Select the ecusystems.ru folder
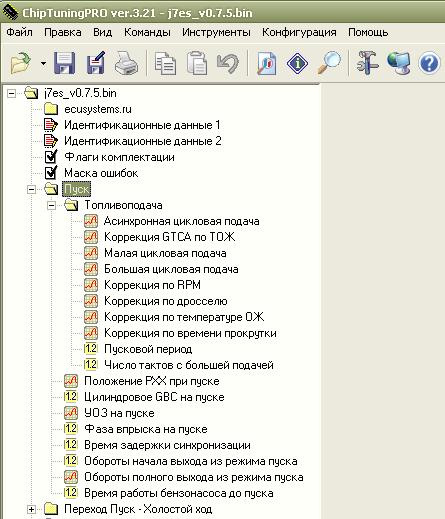Image resolution: width=445 pixels, height=519 pixels. coord(98,109)
